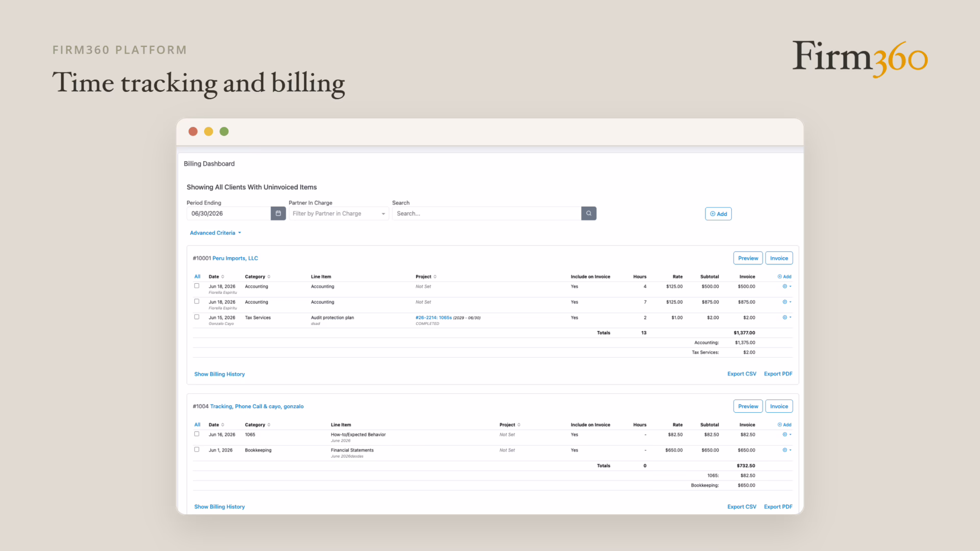Click the top Add button
Screen dimensions: 980x551
click(718, 214)
